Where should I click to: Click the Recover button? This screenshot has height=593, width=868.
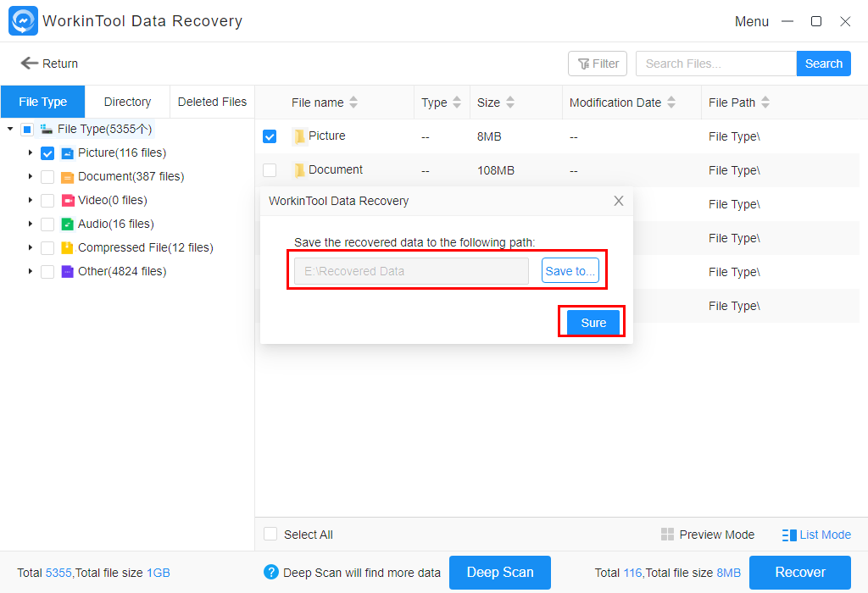pyautogui.click(x=800, y=573)
